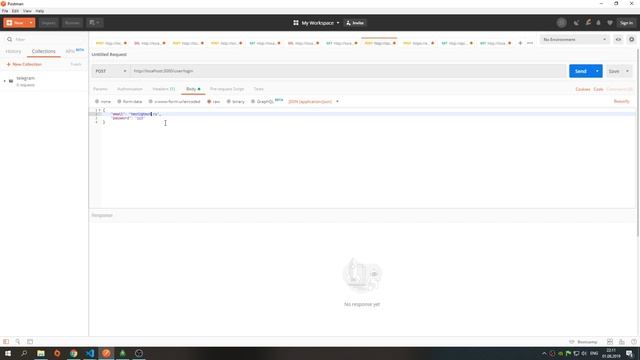Switch to the APIs sidebar tab
This screenshot has width=640, height=360.
point(70,51)
